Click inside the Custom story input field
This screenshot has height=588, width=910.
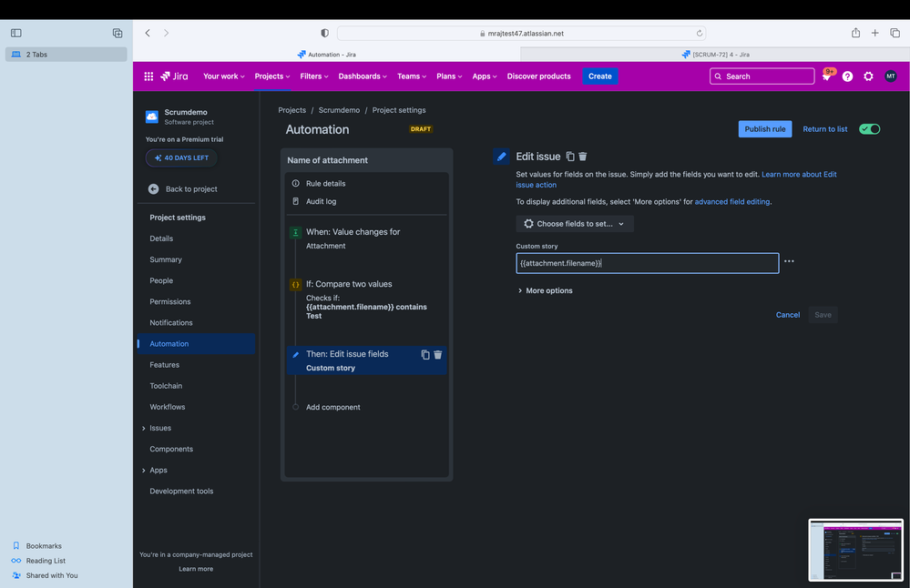[x=647, y=262]
